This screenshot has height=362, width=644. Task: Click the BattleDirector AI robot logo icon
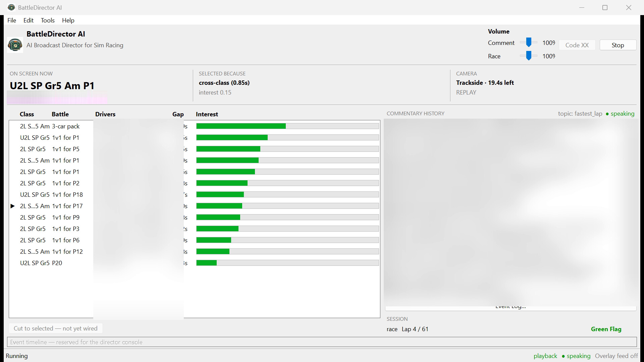[15, 45]
